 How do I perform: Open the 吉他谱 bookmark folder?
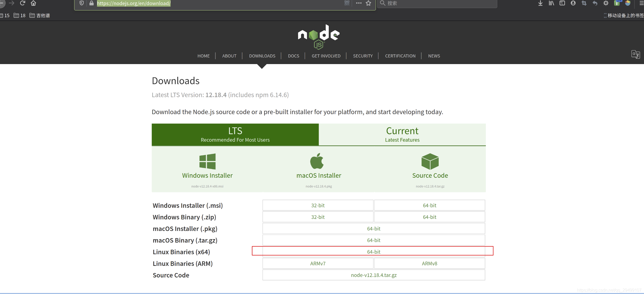point(40,16)
